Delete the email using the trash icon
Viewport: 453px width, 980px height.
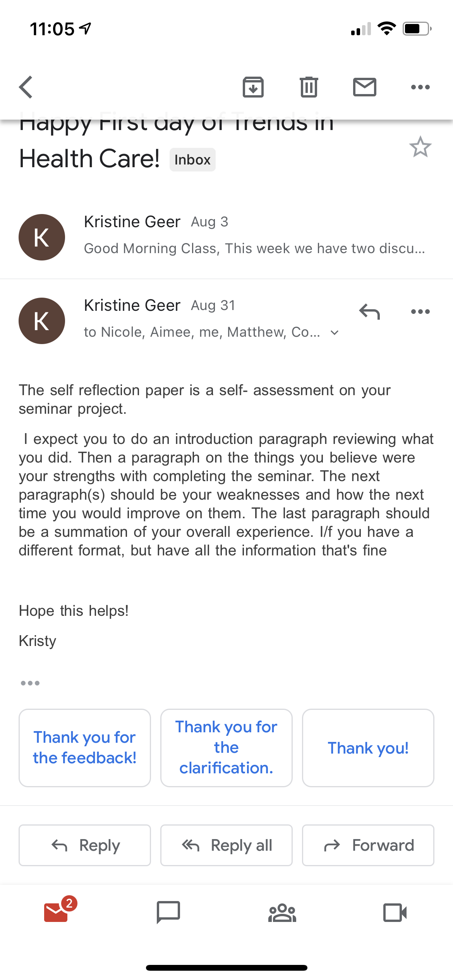point(309,87)
